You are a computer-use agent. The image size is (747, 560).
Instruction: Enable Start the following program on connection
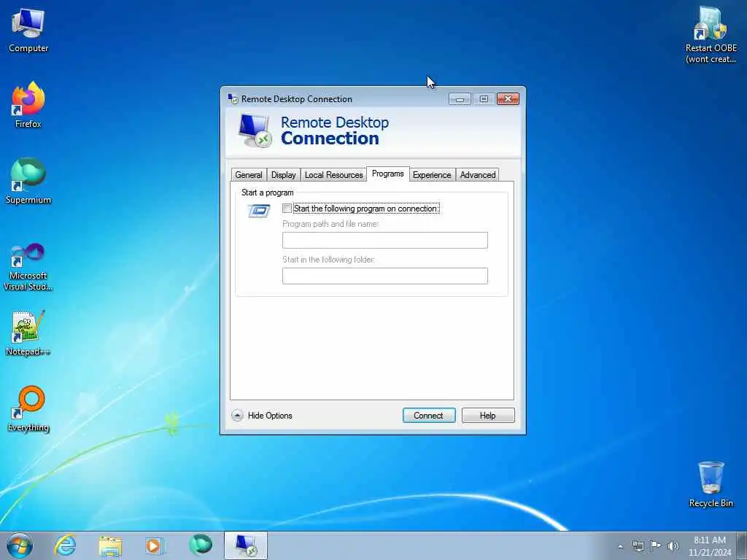click(287, 209)
